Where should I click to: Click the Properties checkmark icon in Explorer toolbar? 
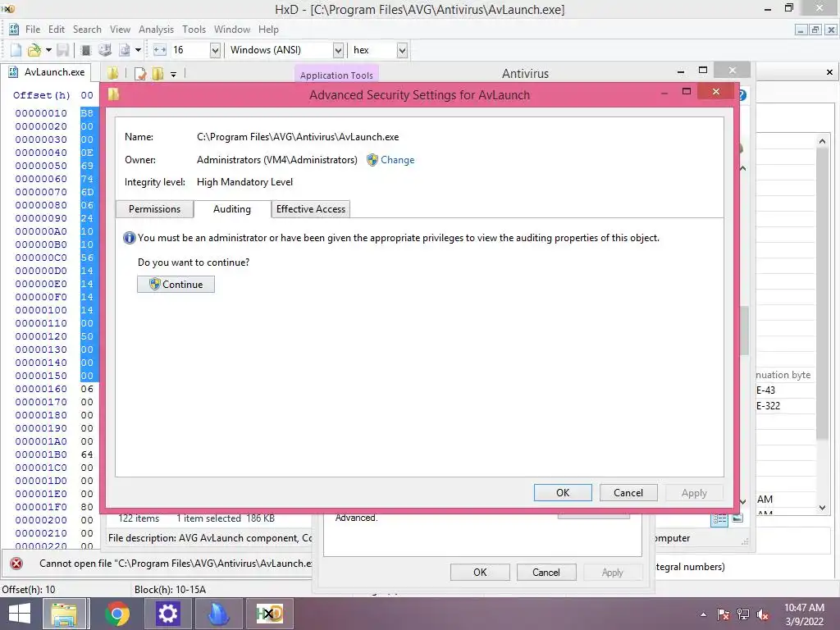140,74
